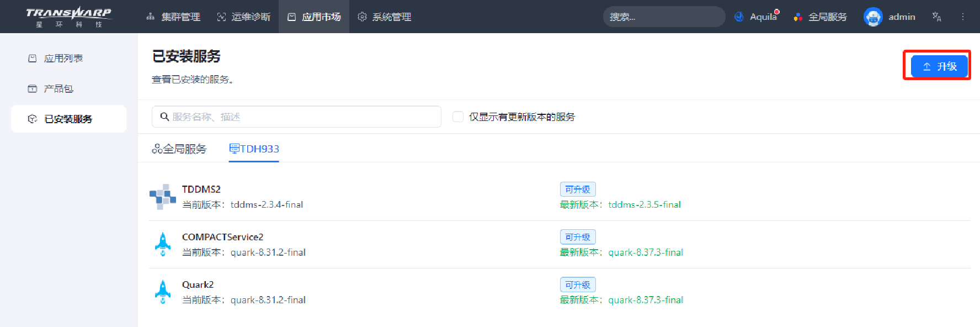
Task: Click the 产品包 sidebar icon
Action: [x=33, y=88]
